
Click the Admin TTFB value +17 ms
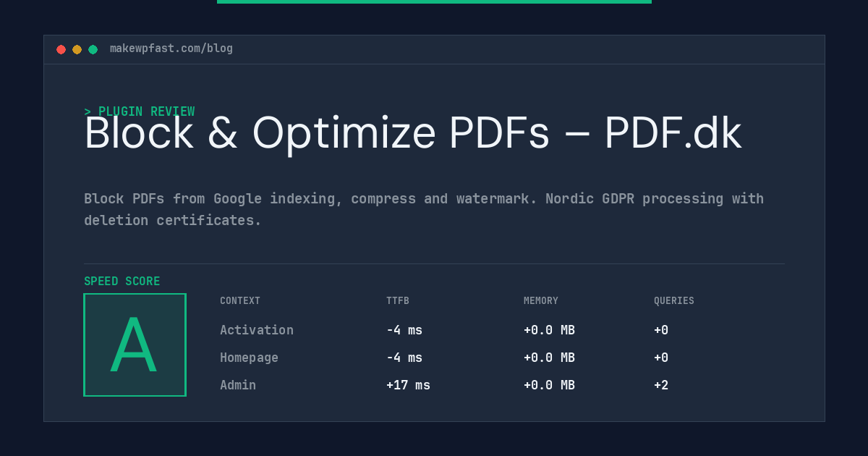[x=408, y=385]
